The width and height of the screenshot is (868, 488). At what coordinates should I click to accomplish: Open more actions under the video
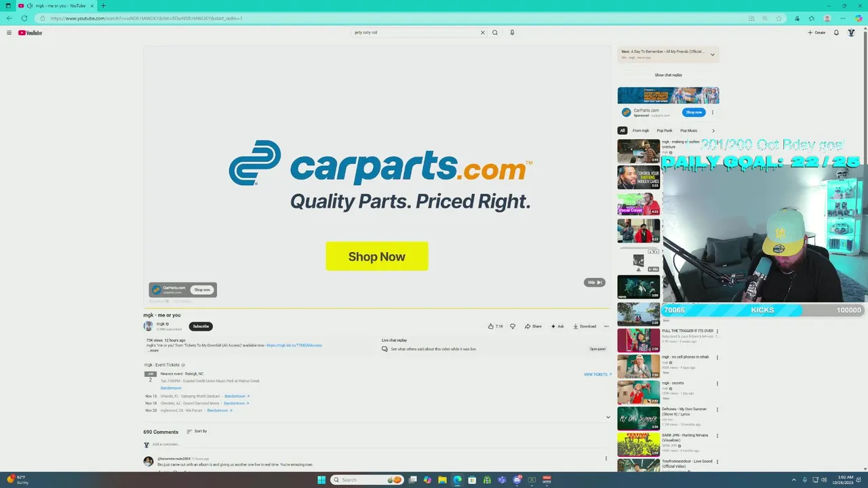606,326
